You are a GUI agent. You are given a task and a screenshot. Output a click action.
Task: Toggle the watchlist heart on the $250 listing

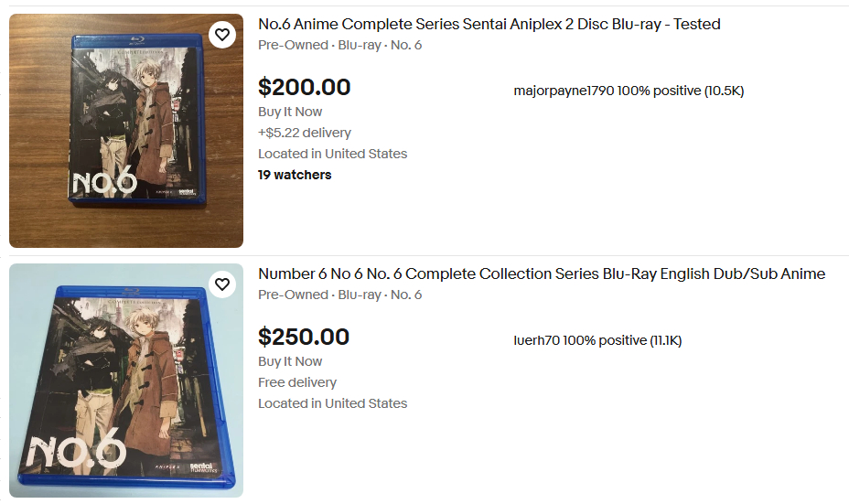coord(222,285)
